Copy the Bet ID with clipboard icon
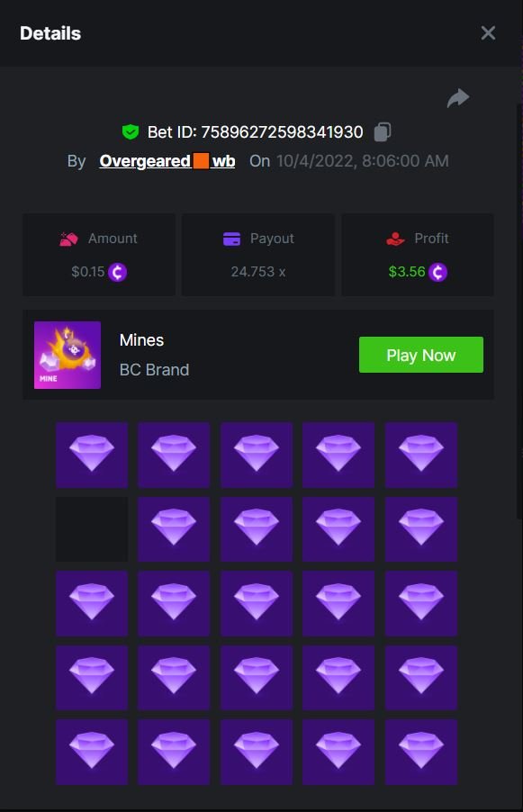 coord(383,132)
